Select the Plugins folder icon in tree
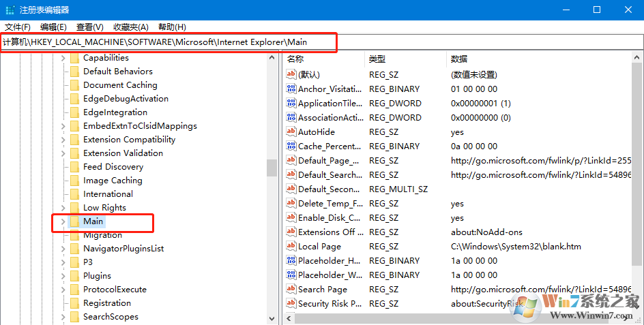The height and width of the screenshot is (325, 644). tap(74, 276)
